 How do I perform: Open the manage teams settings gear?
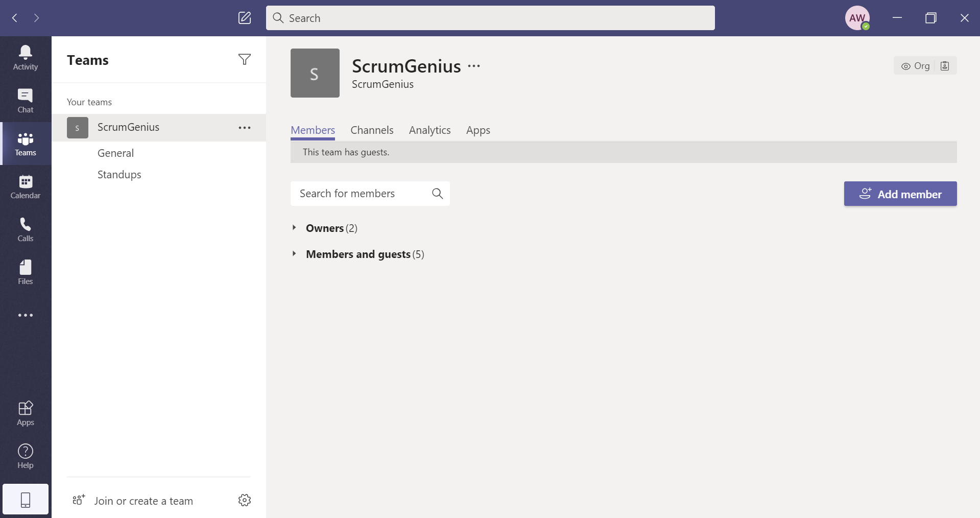click(245, 500)
